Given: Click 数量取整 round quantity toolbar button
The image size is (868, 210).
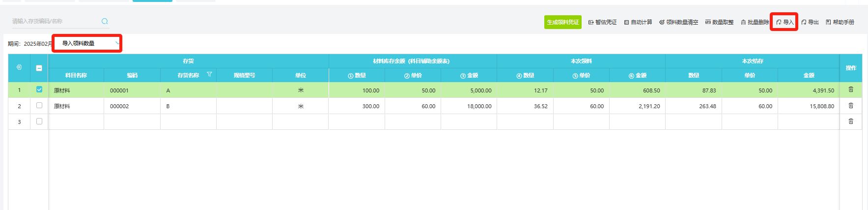Looking at the screenshot, I should 719,22.
